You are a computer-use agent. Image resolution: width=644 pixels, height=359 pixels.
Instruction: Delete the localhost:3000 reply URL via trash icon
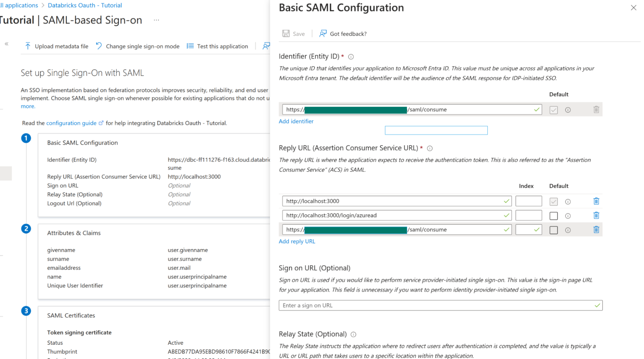tap(596, 201)
